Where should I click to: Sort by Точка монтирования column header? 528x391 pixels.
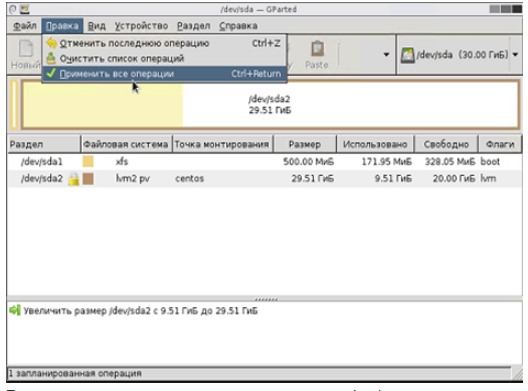(222, 144)
